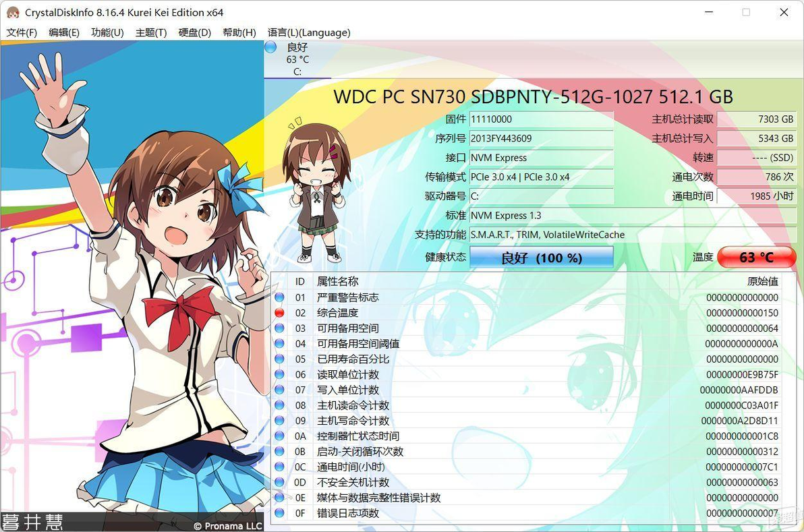Click the blue status dot for 05 已用寿命百分比
Screen dimensions: 804x532
tap(279, 359)
